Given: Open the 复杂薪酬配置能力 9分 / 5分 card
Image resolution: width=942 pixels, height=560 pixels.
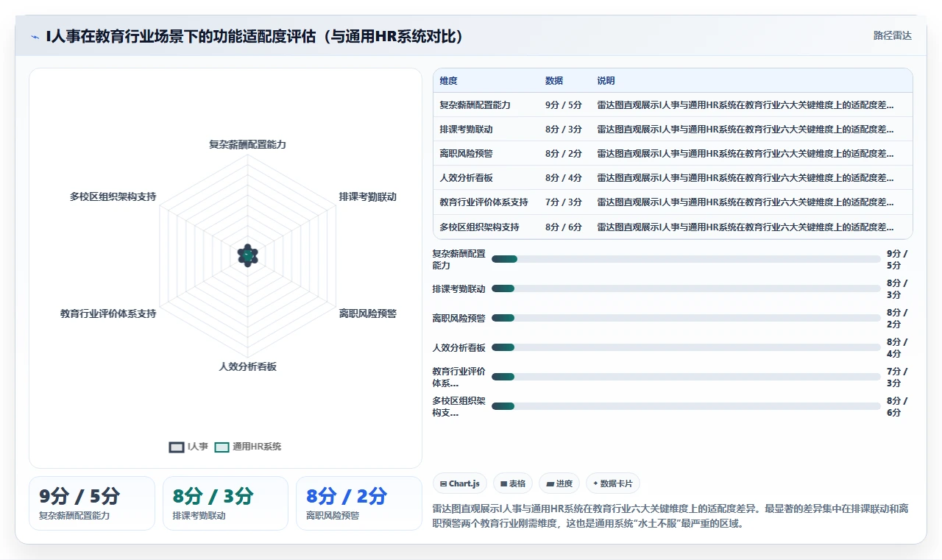Looking at the screenshot, I should (92, 503).
